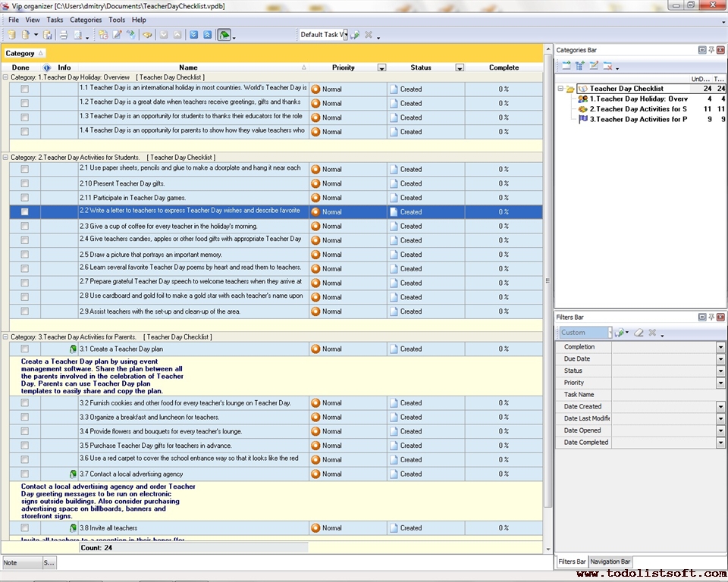Click the double up-arrow collapse all icon
Screen dimensions: 728x582
coord(207,35)
